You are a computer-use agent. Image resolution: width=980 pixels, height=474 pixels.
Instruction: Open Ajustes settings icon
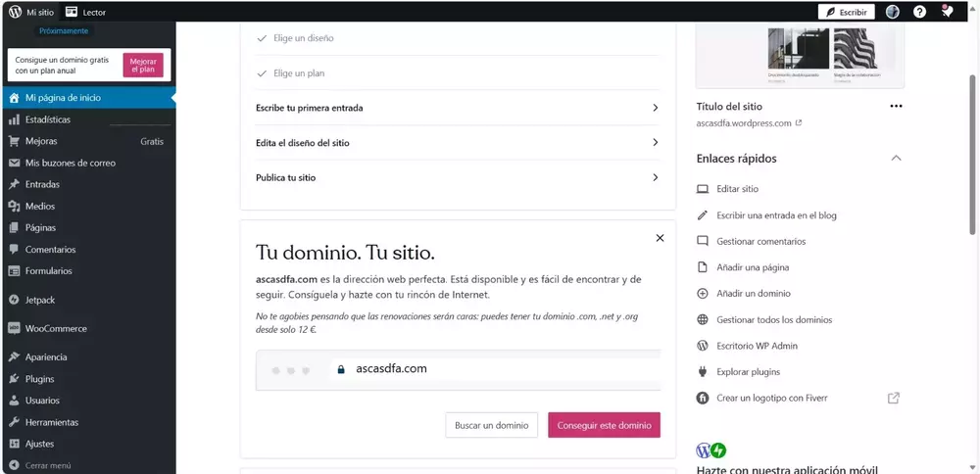(14, 444)
